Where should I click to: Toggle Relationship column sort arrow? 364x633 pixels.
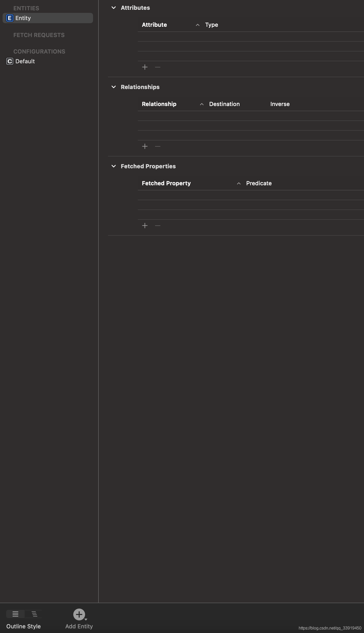tap(202, 104)
